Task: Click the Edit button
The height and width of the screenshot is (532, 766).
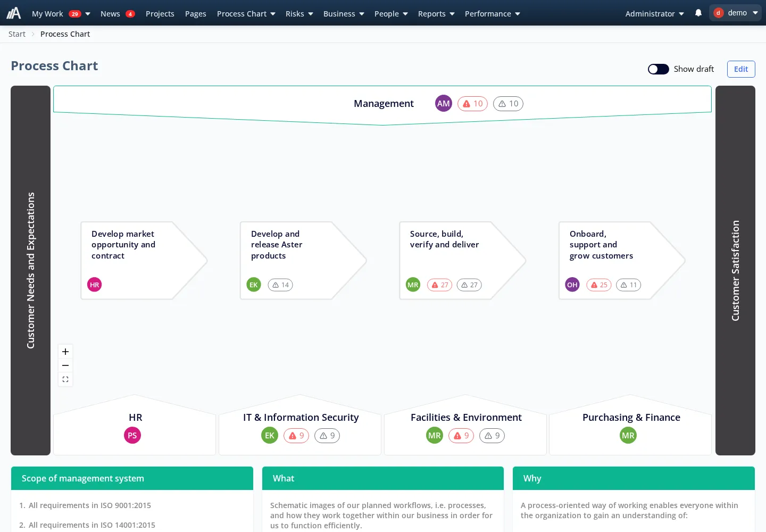Action: 741,69
